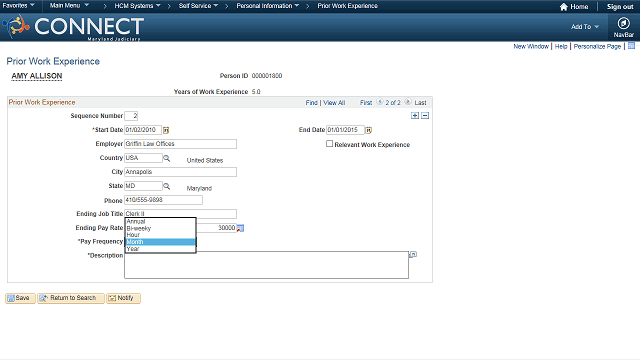Click Prior Work Experience breadcrumb
The width and height of the screenshot is (640, 360).
pyautogui.click(x=347, y=6)
